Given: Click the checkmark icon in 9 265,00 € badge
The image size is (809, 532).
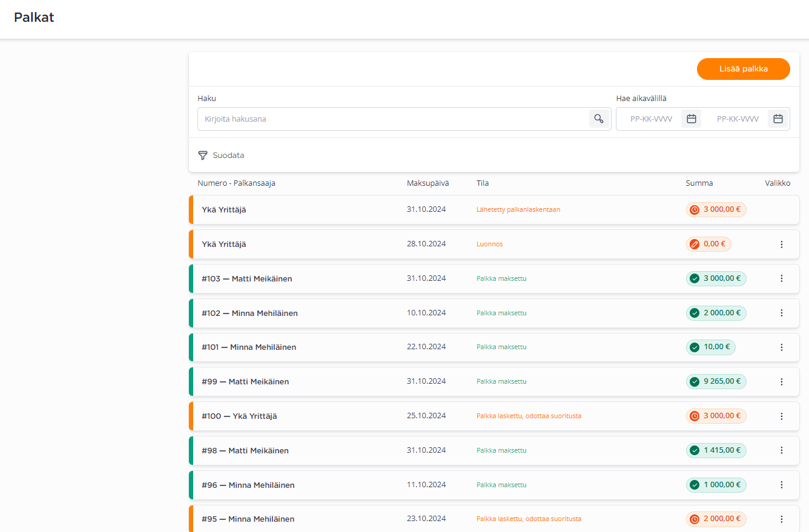Looking at the screenshot, I should pos(695,382).
